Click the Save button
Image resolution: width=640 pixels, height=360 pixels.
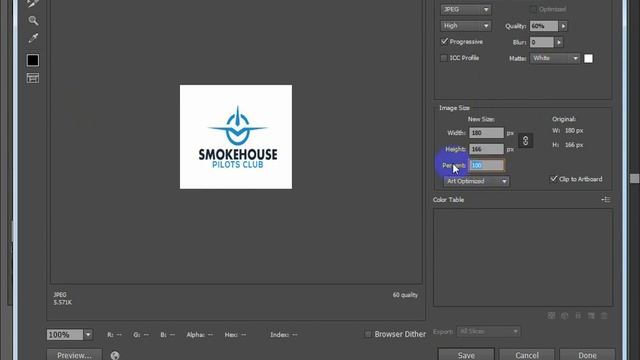coord(466,354)
